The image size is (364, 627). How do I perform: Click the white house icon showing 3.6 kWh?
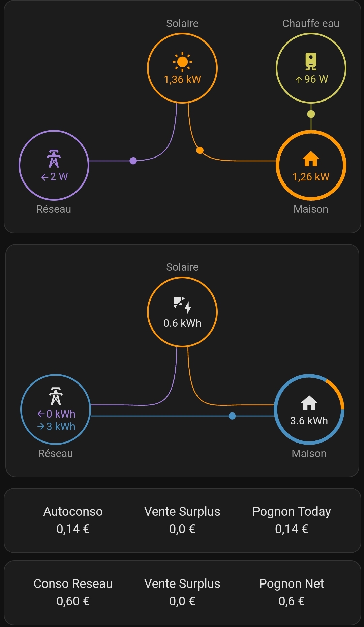(309, 403)
